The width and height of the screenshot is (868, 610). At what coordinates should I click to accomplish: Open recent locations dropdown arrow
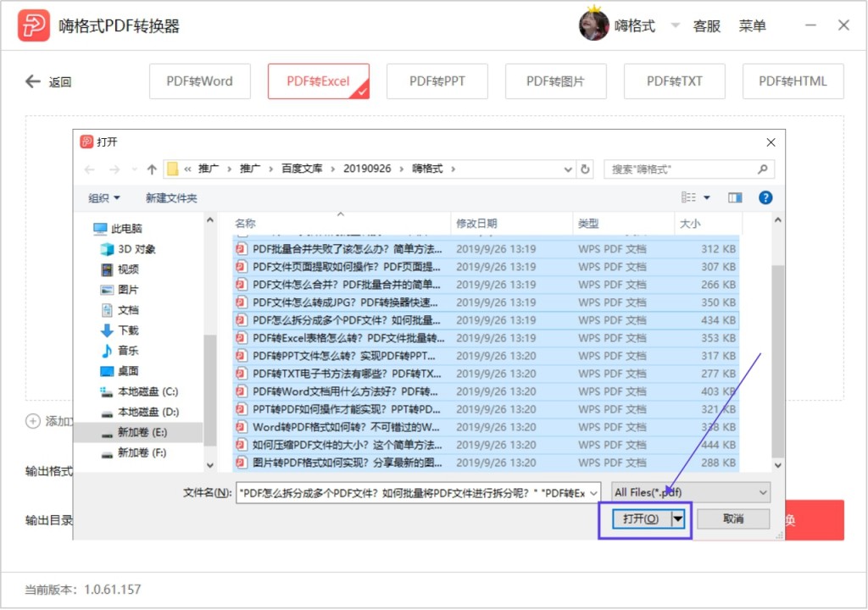[135, 169]
